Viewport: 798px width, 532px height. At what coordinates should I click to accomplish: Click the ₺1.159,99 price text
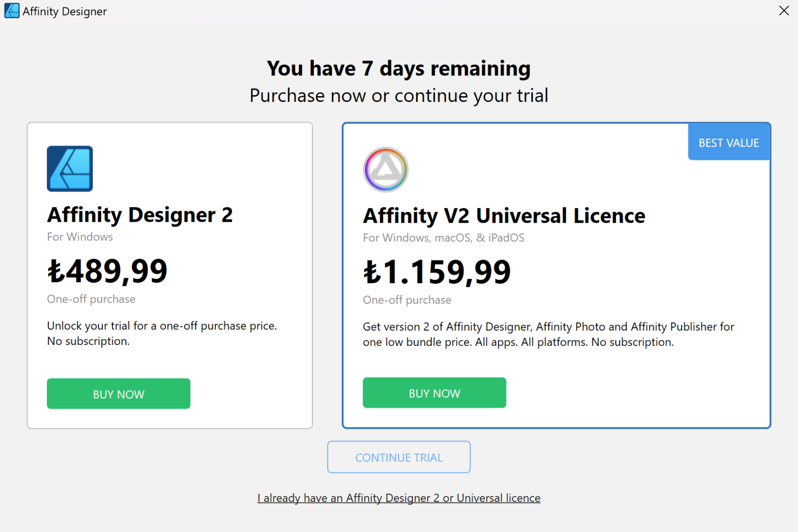pyautogui.click(x=436, y=270)
